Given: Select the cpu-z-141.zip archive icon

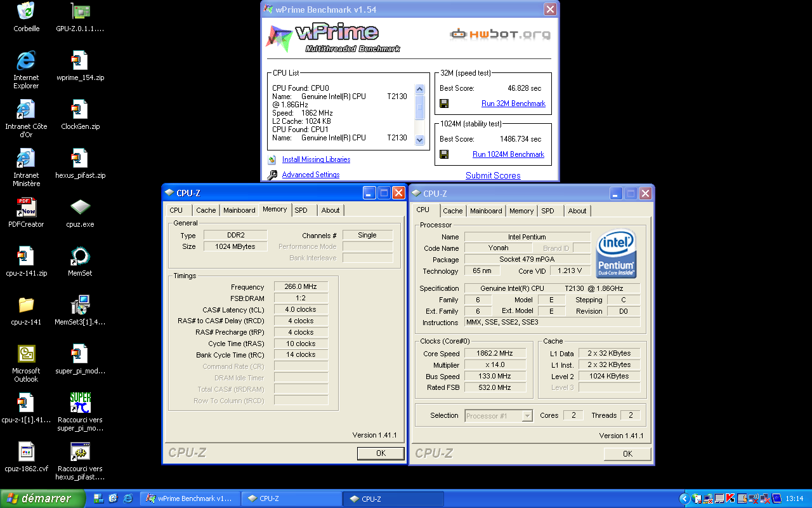Looking at the screenshot, I should click(x=26, y=256).
